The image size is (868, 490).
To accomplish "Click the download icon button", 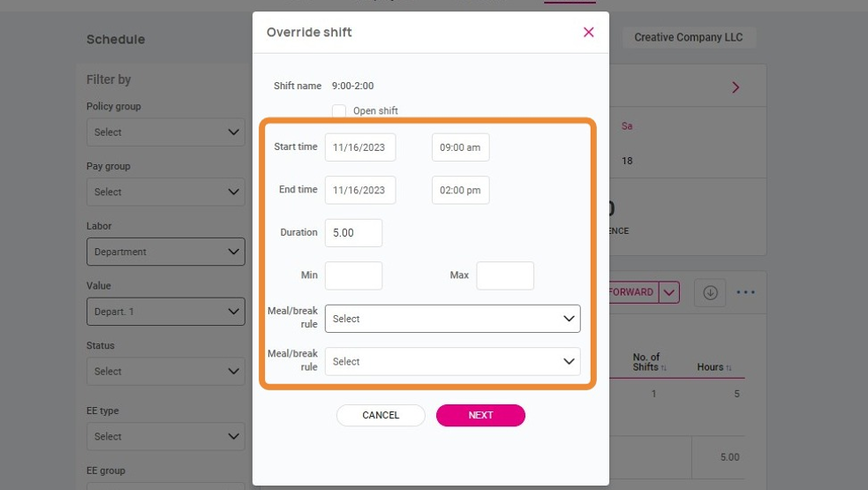I will [710, 292].
